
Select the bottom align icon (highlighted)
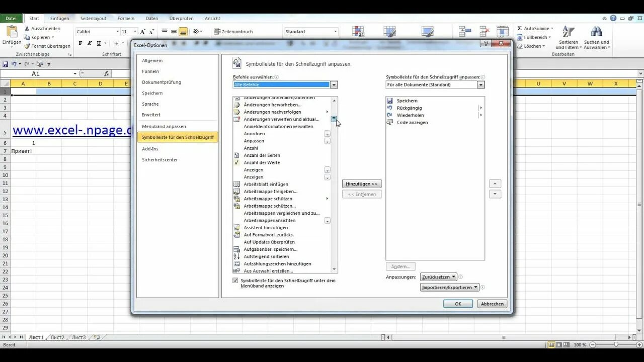coord(183,32)
